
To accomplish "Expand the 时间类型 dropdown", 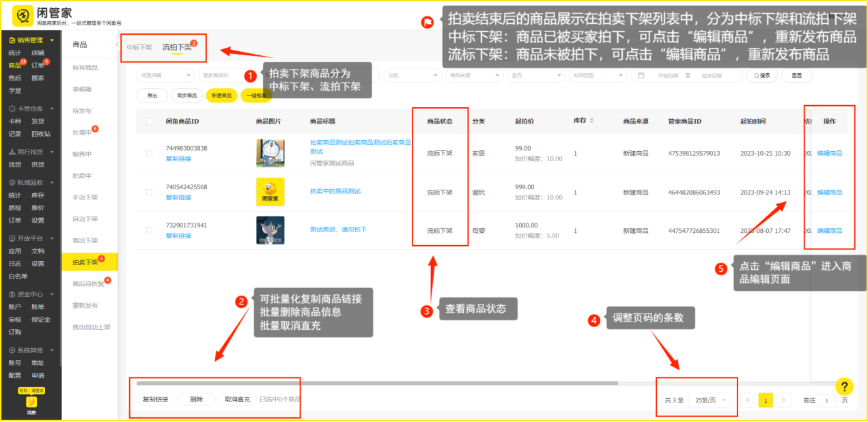I will coord(598,76).
